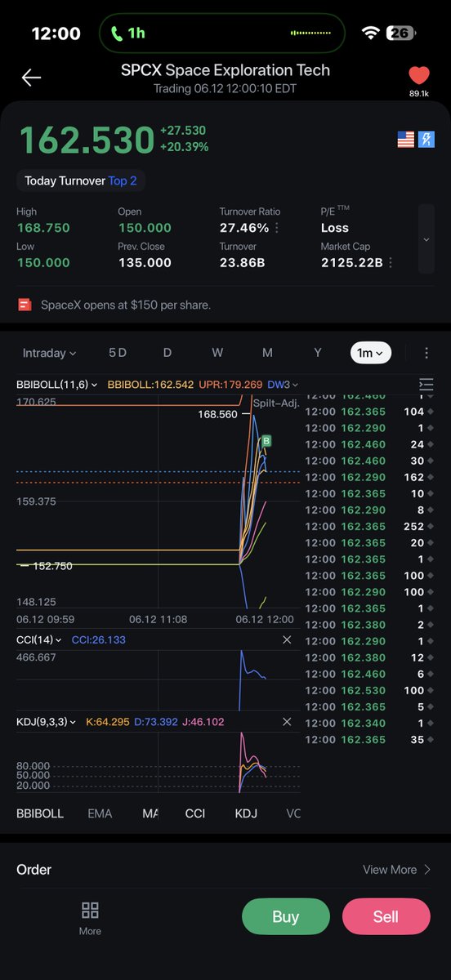This screenshot has width=451, height=980.
Task: Tap the back arrow icon
Action: pos(31,78)
